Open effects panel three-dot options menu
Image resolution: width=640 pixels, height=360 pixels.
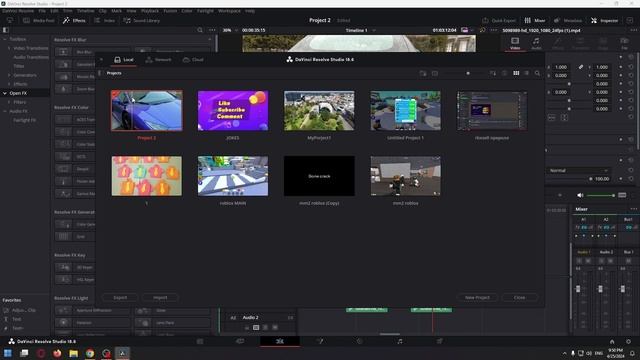(x=212, y=30)
